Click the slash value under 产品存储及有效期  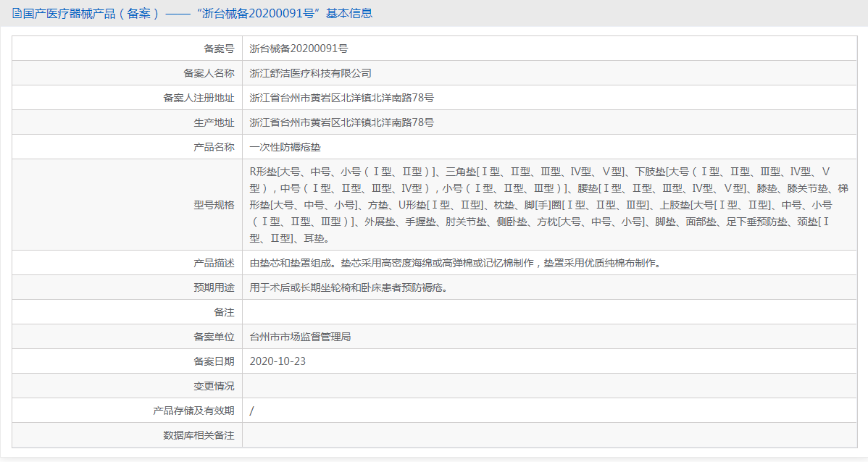pos(252,411)
